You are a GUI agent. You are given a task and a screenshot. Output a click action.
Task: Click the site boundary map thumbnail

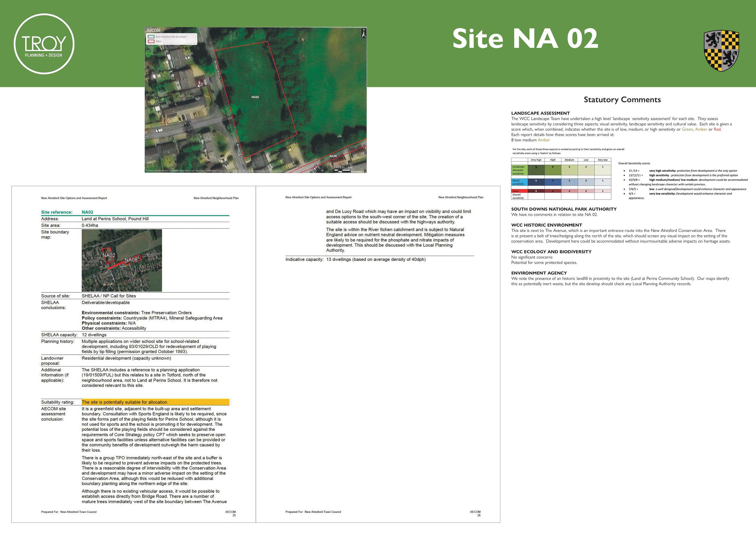[x=122, y=260]
